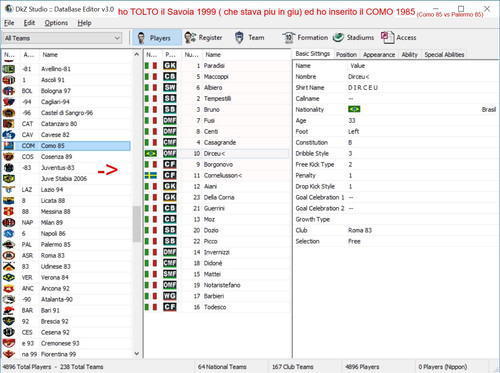Click the CF badge for Borgonovo
The image size is (500, 373).
(170, 164)
